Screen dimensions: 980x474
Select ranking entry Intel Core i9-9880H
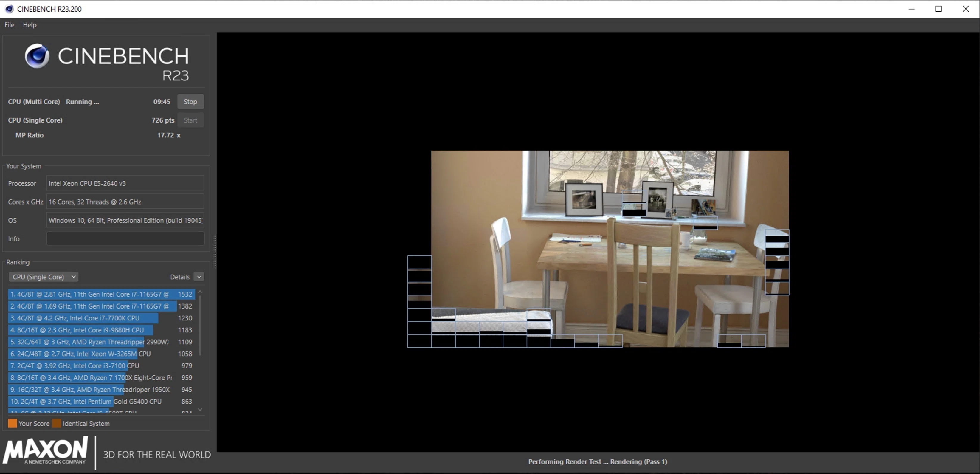coord(101,330)
